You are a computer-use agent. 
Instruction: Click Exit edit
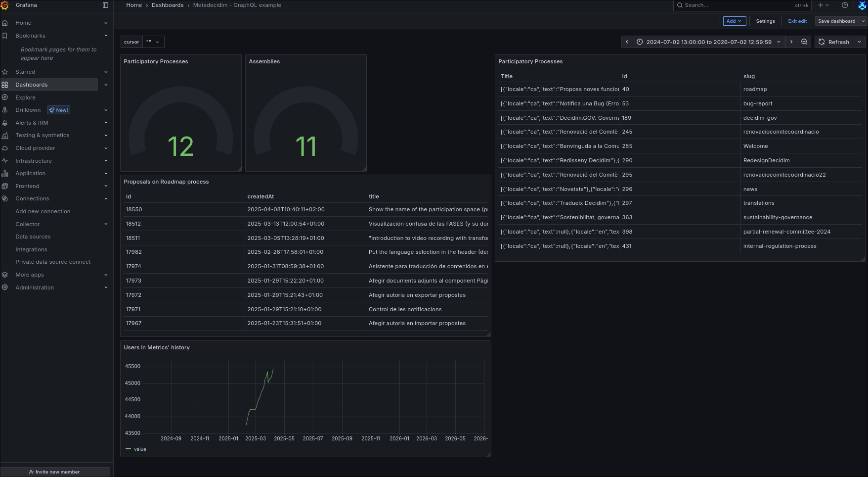[797, 21]
